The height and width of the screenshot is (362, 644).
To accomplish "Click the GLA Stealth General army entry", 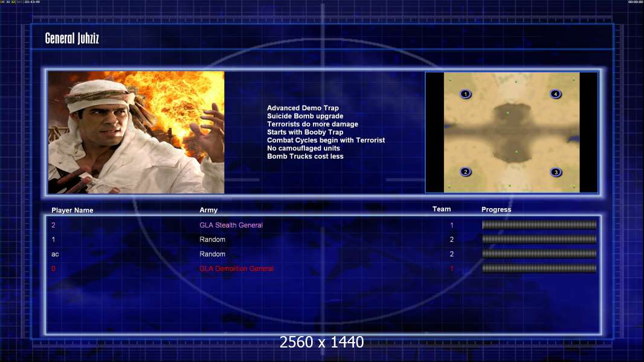I will [231, 225].
